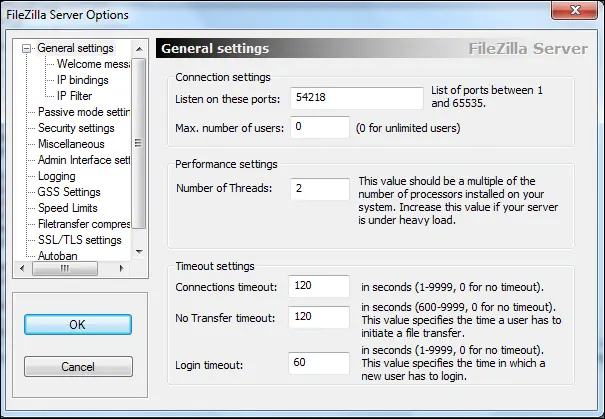Click the "Connections timeout:" label
This screenshot has width=605, height=419.
tap(226, 287)
